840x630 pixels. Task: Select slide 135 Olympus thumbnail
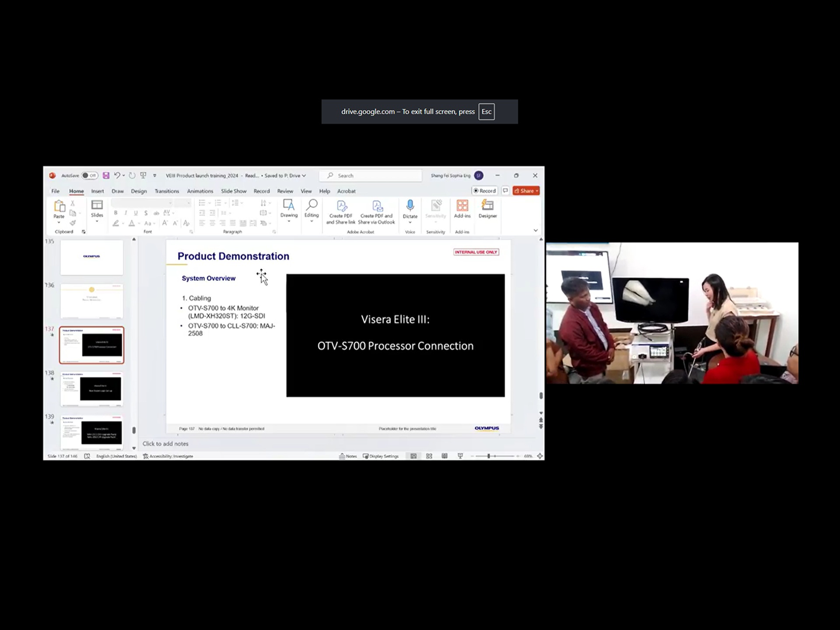92,257
